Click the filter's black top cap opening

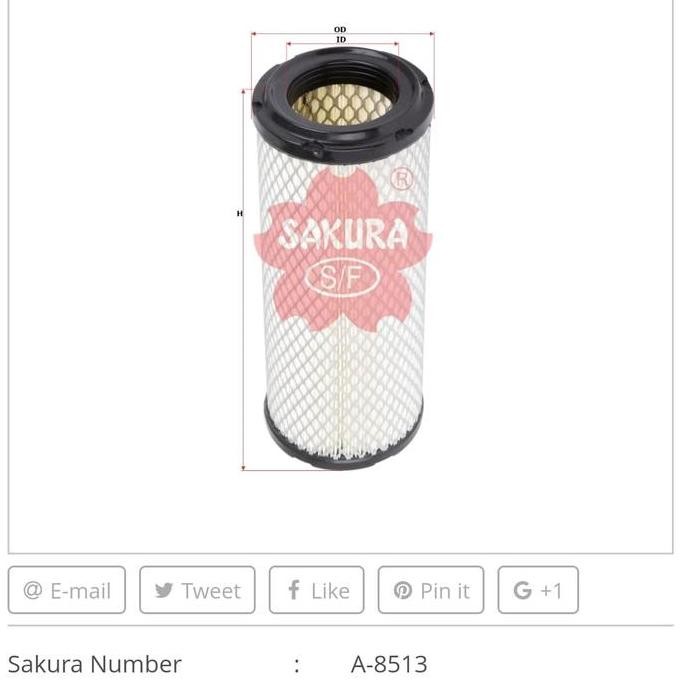[342, 100]
